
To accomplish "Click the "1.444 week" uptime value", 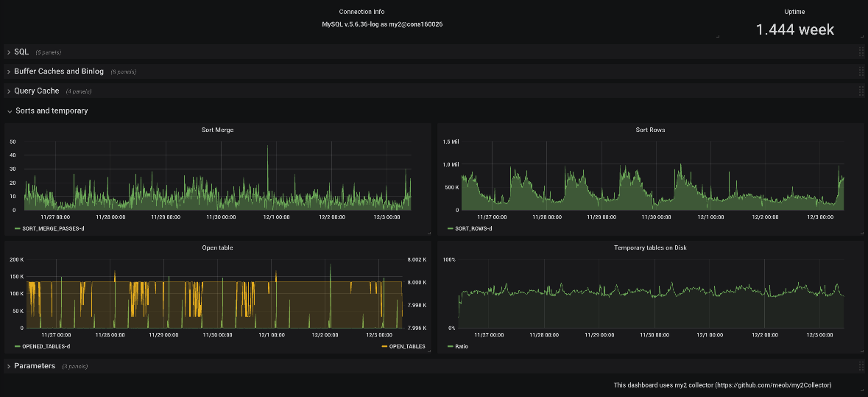I will click(x=795, y=29).
